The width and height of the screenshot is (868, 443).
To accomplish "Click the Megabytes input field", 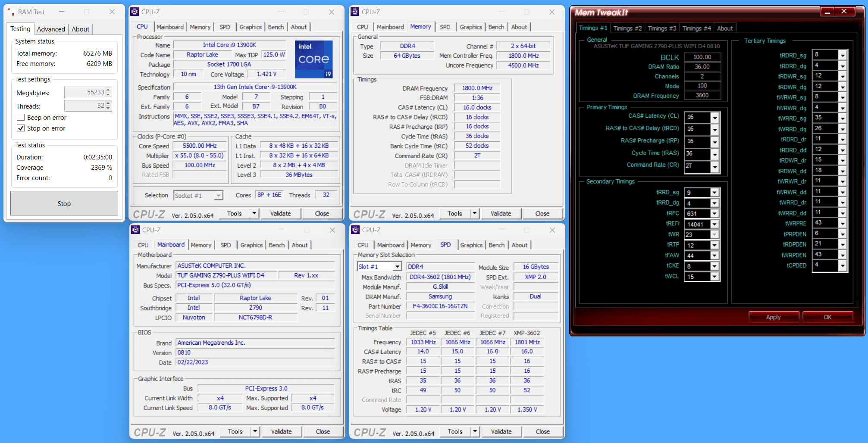I will pos(85,92).
